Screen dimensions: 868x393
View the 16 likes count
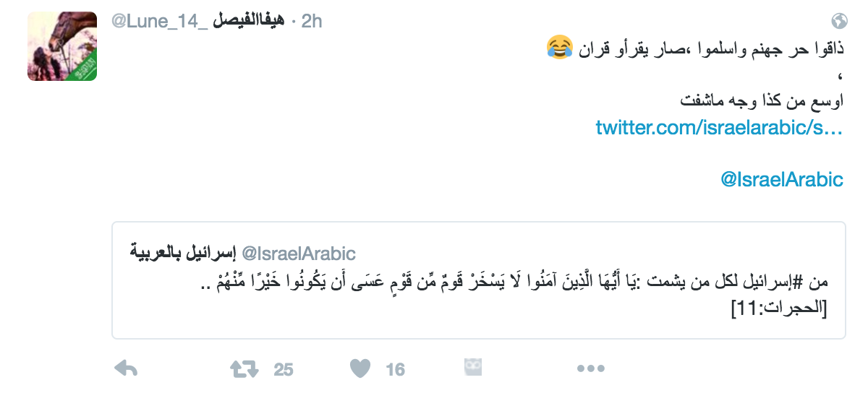[x=395, y=370]
